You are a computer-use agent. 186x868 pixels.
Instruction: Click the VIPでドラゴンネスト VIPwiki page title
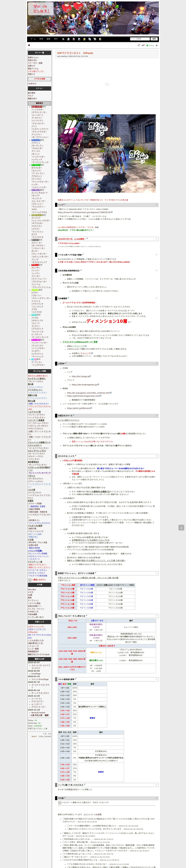coord(75,53)
